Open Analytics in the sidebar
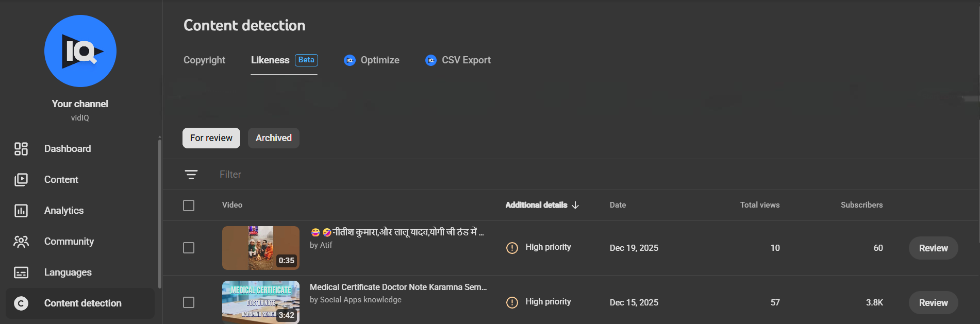 80,211
